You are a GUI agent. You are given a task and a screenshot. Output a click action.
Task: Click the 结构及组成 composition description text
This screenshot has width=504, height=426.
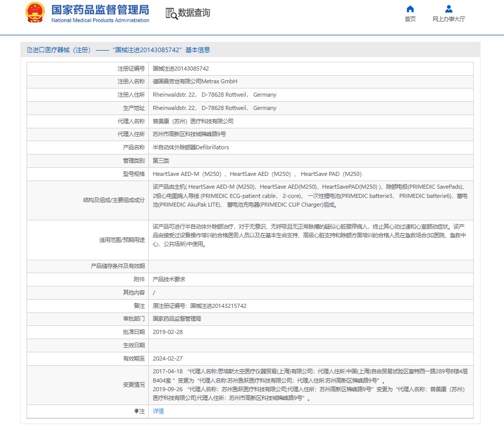click(310, 195)
